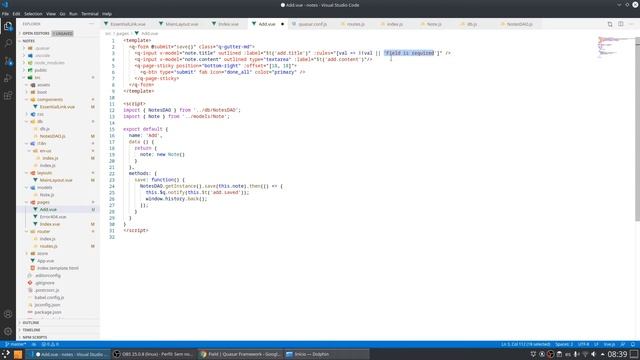Screen dimensions: 640x360
Task: Click the volume icon in system tray
Action: click(593, 354)
